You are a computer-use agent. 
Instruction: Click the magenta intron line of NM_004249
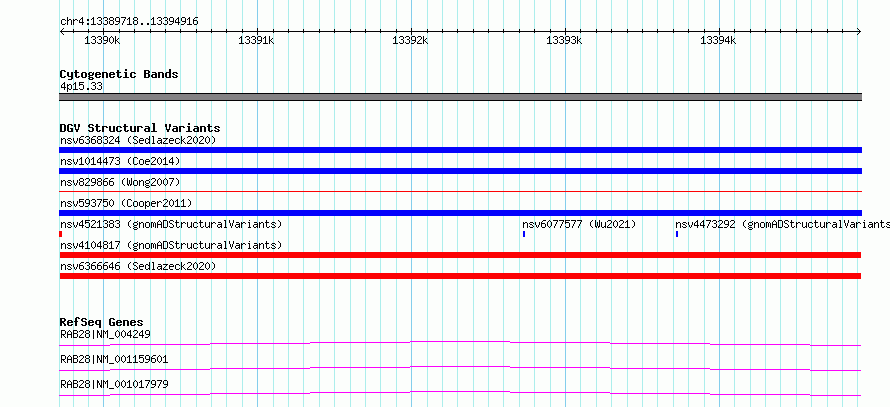(460, 343)
